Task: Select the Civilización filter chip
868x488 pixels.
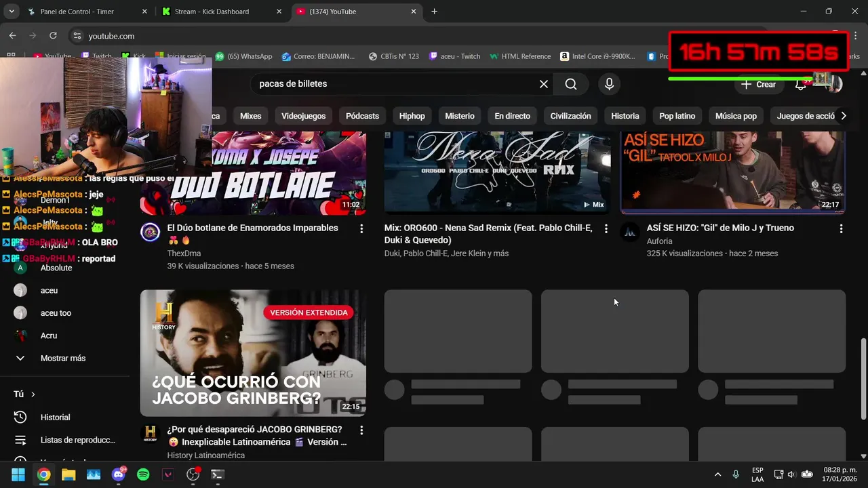Action: (570, 116)
